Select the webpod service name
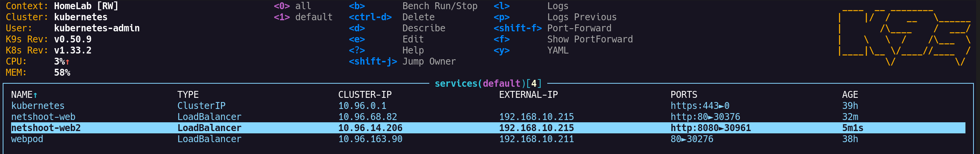Image resolution: width=980 pixels, height=154 pixels. click(27, 139)
